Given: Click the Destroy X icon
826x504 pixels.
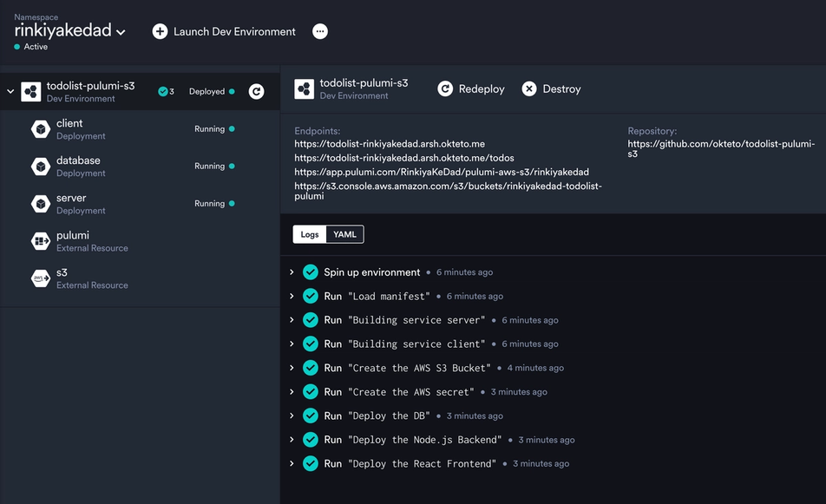Looking at the screenshot, I should point(529,88).
